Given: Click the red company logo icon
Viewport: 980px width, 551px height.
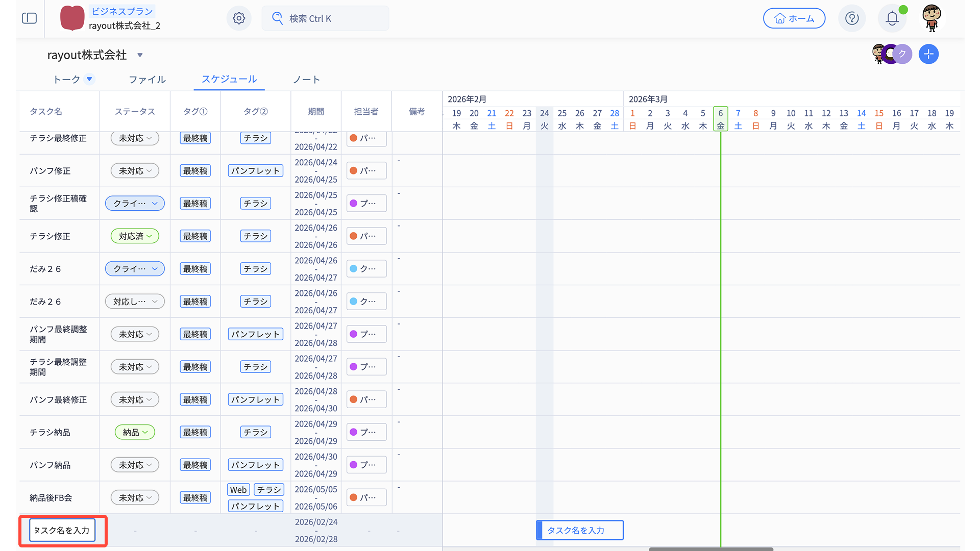Looking at the screenshot, I should pyautogui.click(x=72, y=18).
